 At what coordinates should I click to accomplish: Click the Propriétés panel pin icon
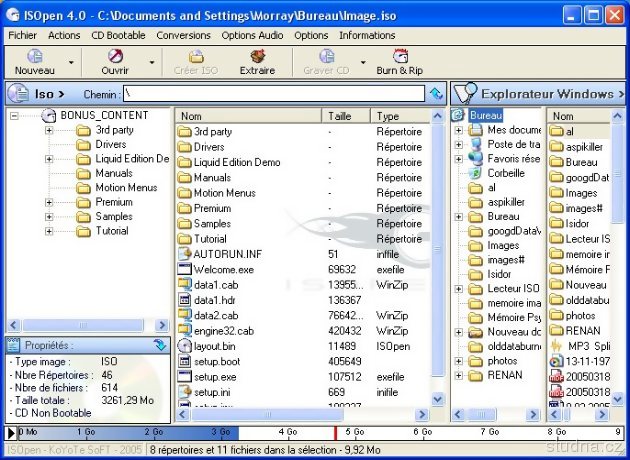click(x=160, y=345)
